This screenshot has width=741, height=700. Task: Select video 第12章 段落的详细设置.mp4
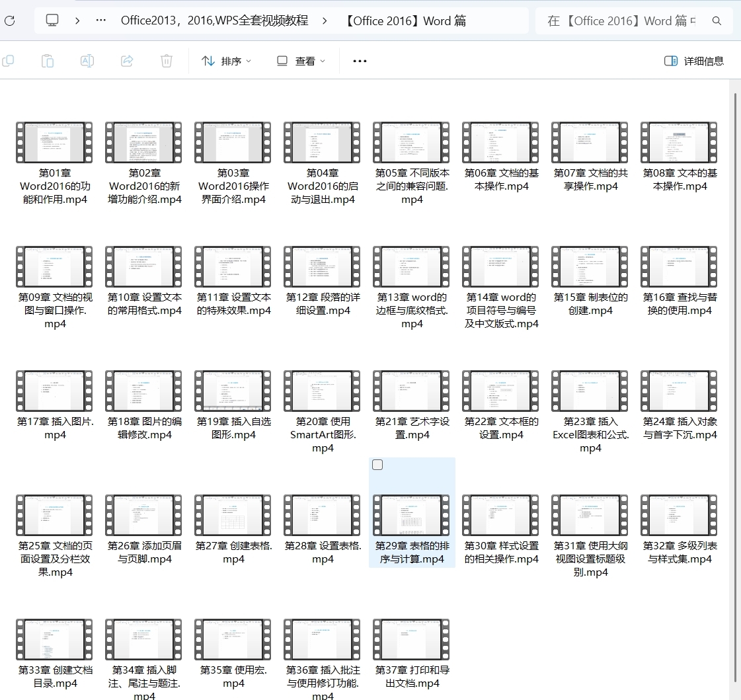click(x=323, y=281)
